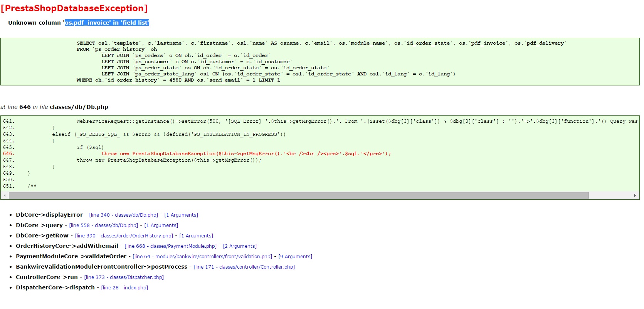Screen dimensions: 644x309
Task: Click the 'LEFT JOIN `ps_orders`' SQL line
Action: (186, 55)
